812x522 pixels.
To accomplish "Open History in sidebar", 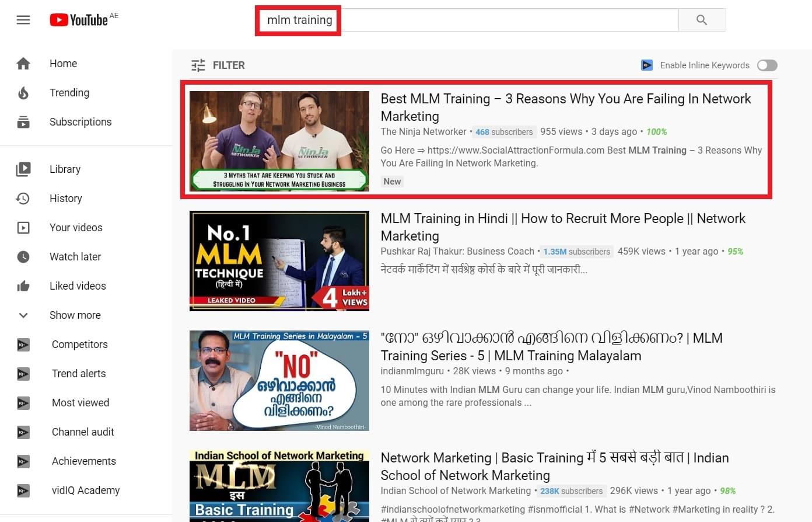I will [x=66, y=199].
